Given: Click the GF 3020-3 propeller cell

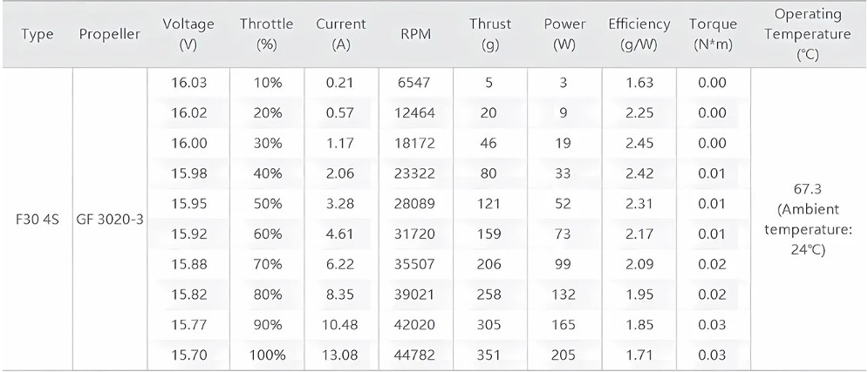Looking at the screenshot, I should 110,219.
